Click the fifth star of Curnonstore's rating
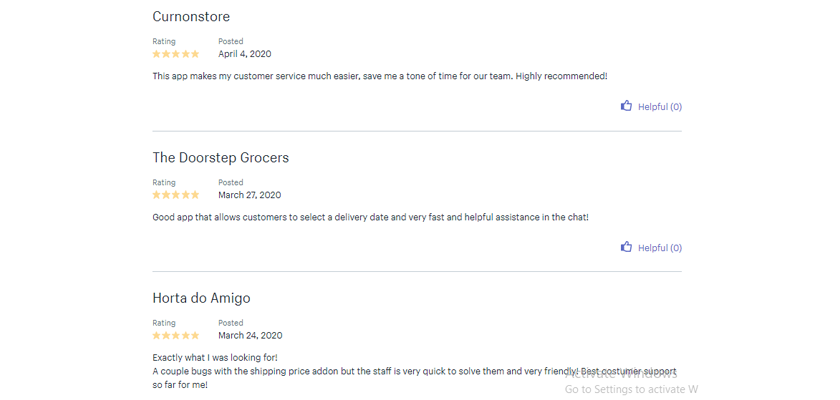The width and height of the screenshot is (840, 400). 194,54
